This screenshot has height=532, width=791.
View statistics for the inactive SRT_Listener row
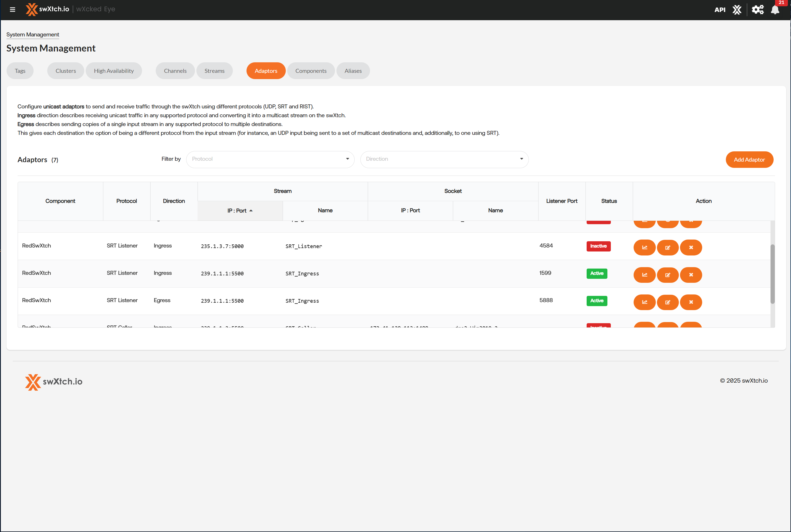[644, 247]
